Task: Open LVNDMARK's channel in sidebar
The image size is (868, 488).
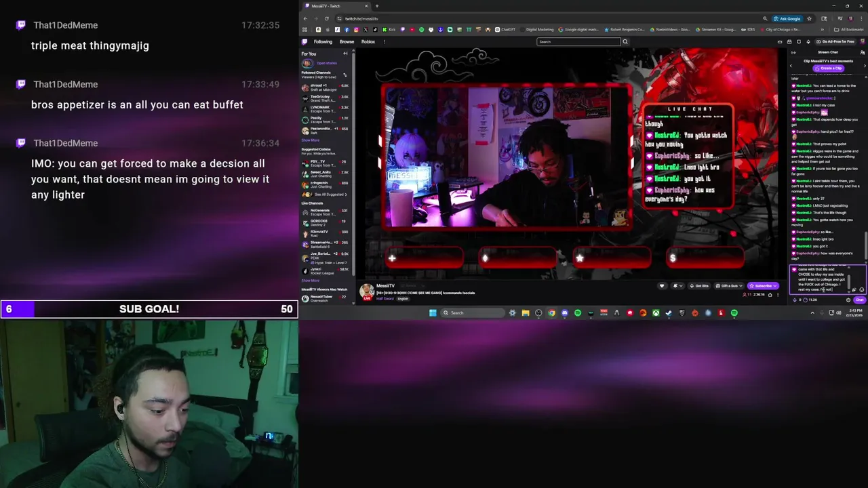Action: click(x=325, y=108)
